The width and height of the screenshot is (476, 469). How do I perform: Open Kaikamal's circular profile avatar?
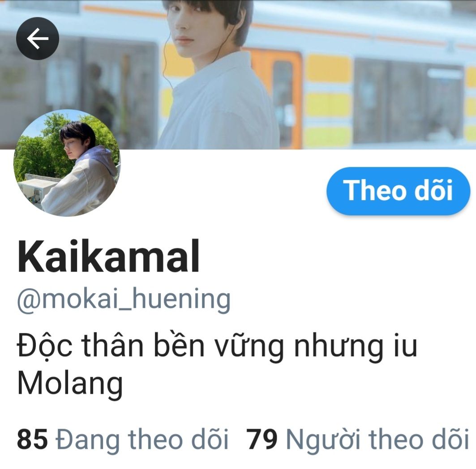pyautogui.click(x=67, y=163)
